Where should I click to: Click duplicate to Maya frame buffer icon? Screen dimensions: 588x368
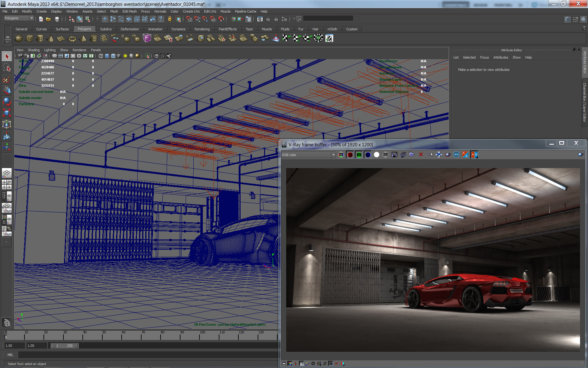[430, 155]
